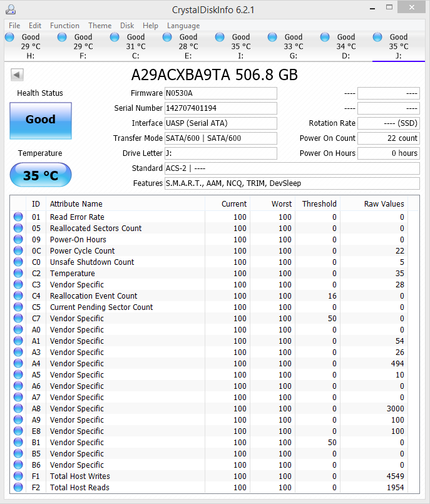Open the Language menu
The width and height of the screenshot is (430, 504).
[x=183, y=26]
